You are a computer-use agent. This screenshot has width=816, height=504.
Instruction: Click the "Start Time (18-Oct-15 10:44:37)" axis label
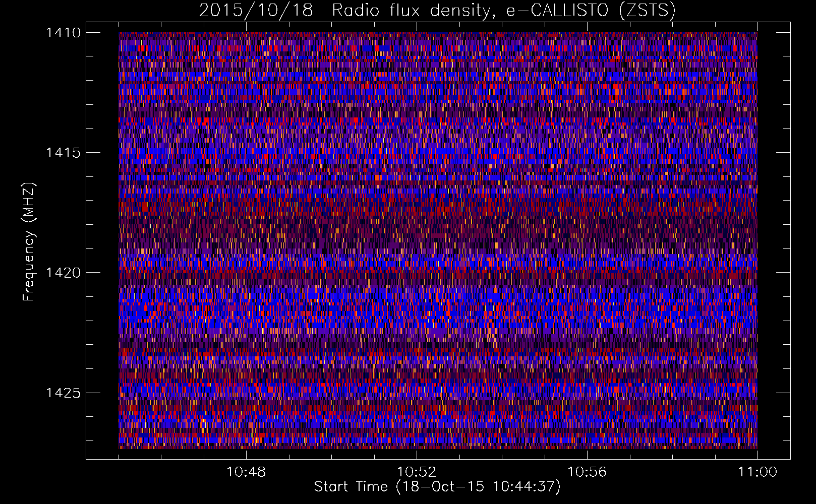tap(437, 487)
